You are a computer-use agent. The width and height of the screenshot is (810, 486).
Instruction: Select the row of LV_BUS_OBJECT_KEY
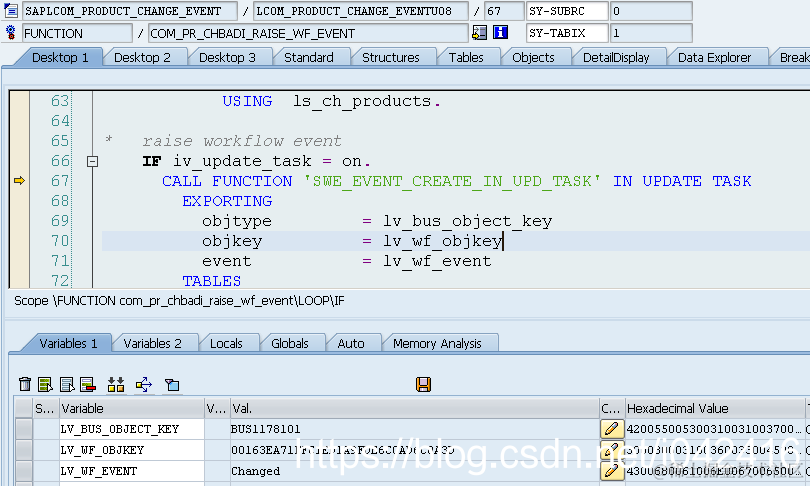[x=24, y=429]
